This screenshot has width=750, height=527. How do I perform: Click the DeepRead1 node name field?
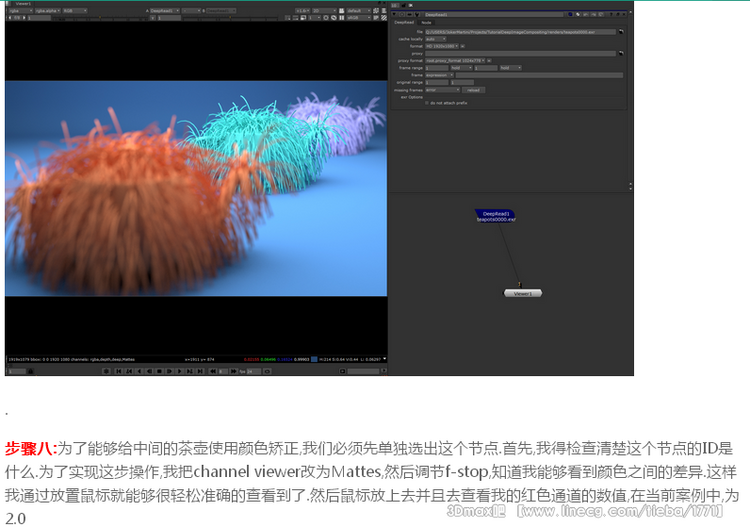click(494, 14)
